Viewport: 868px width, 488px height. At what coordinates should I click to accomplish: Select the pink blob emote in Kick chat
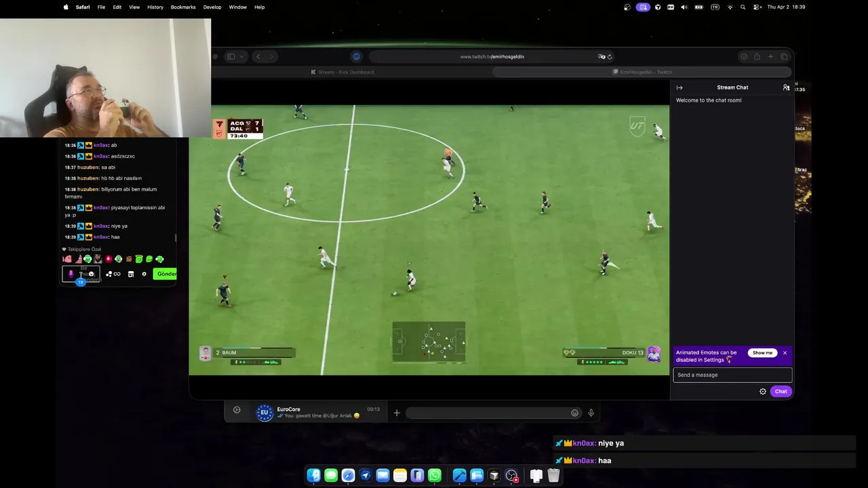[67, 259]
